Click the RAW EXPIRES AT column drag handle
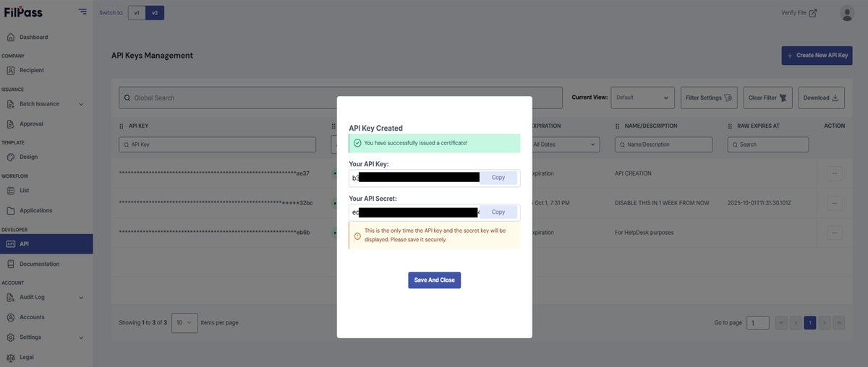This screenshot has height=367, width=868. tap(731, 126)
